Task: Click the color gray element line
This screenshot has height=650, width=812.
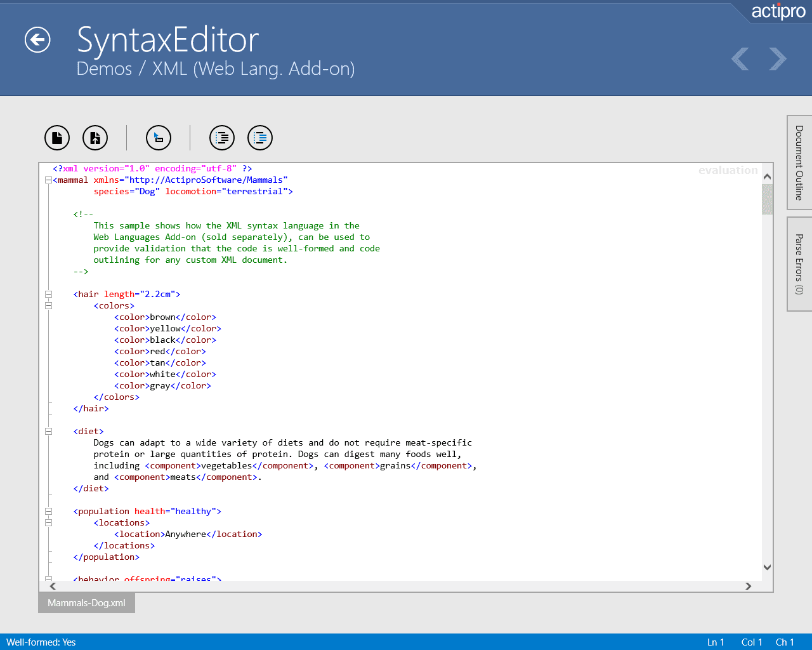Action: point(162,386)
